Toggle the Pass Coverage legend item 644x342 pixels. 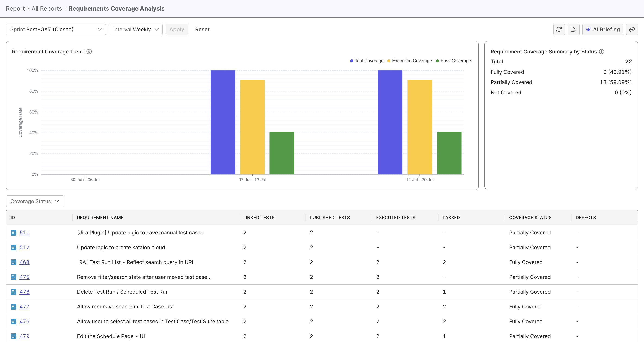pyautogui.click(x=453, y=61)
